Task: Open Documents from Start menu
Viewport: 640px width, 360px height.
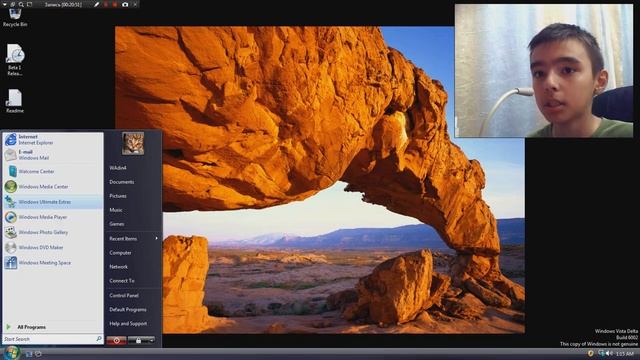Action: tap(122, 182)
